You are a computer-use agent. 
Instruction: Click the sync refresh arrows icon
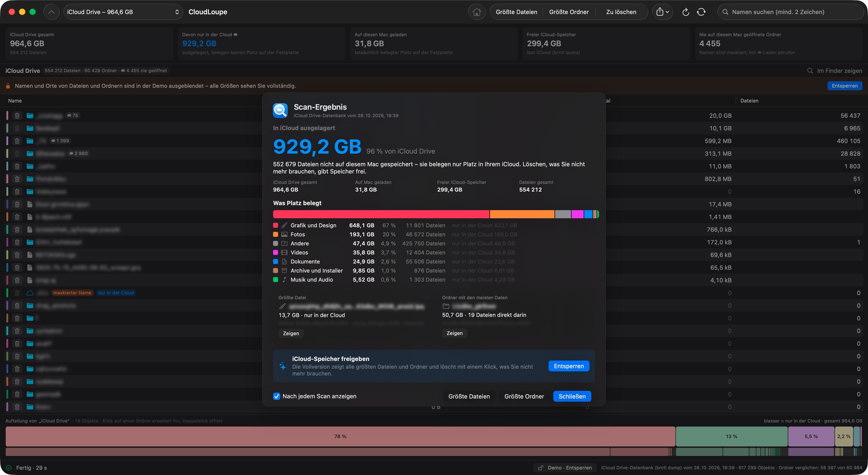701,12
